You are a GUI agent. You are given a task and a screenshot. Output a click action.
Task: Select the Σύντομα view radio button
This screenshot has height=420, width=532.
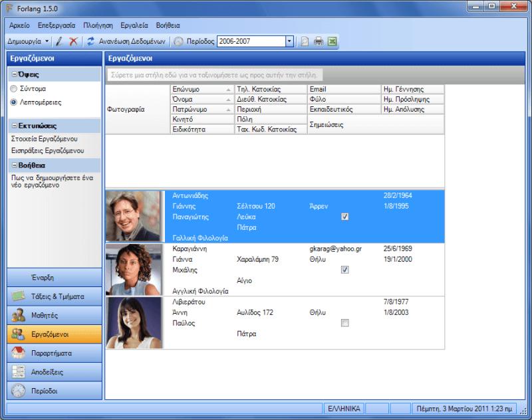(14, 88)
